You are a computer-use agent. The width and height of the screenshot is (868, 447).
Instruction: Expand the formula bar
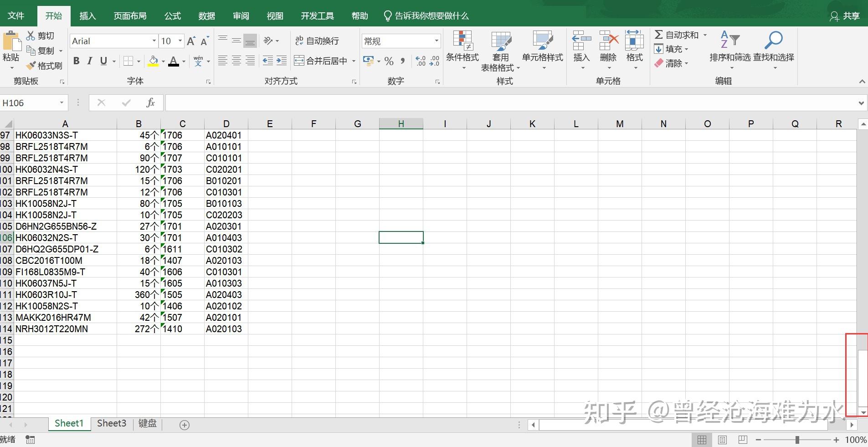click(861, 103)
